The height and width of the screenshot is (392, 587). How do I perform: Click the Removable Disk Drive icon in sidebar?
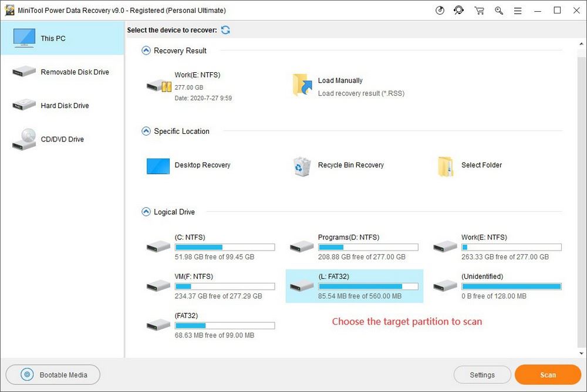(23, 70)
